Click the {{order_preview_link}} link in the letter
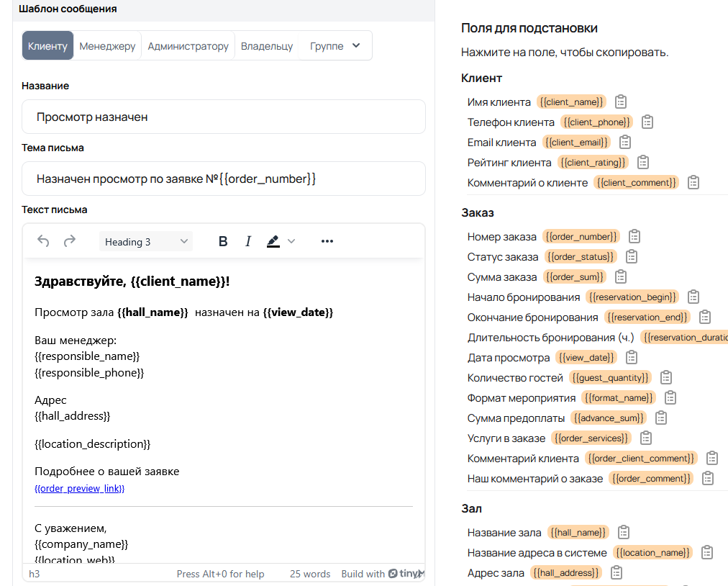Screen dimensions: 728x586 [x=79, y=488]
